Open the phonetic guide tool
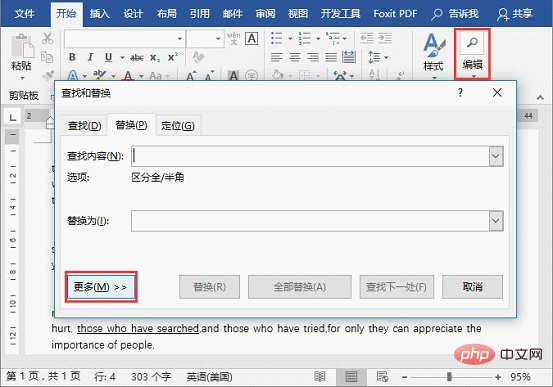This screenshot has width=553, height=387. tap(233, 38)
